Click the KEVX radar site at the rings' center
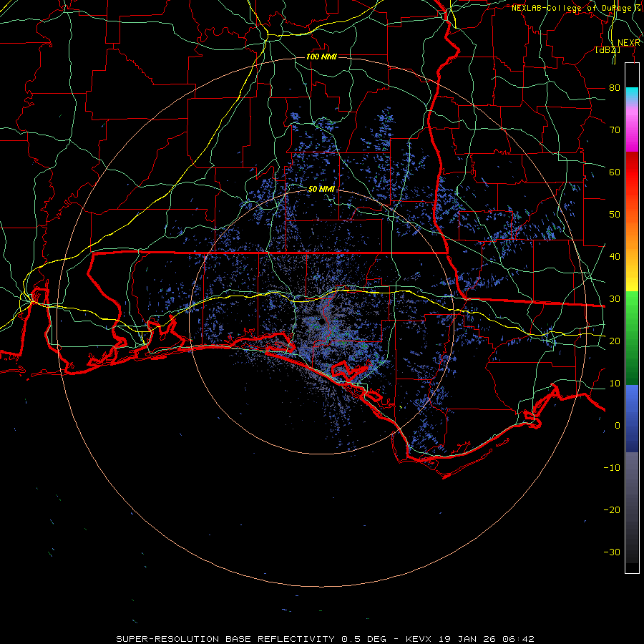 [321, 322]
